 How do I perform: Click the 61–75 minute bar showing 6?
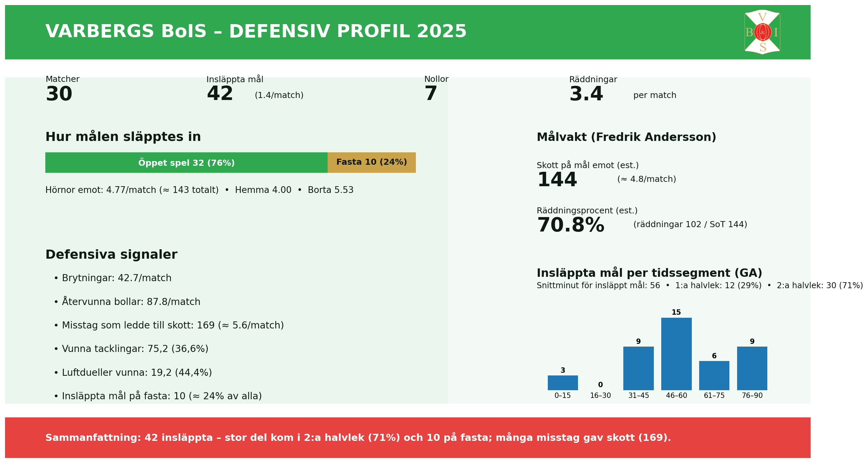click(x=714, y=375)
